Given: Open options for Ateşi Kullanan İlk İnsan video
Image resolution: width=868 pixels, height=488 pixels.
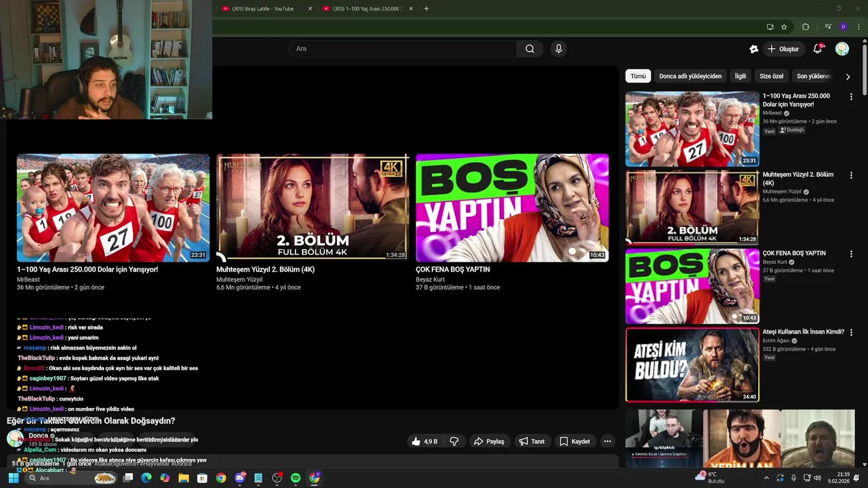Looking at the screenshot, I should point(851,333).
